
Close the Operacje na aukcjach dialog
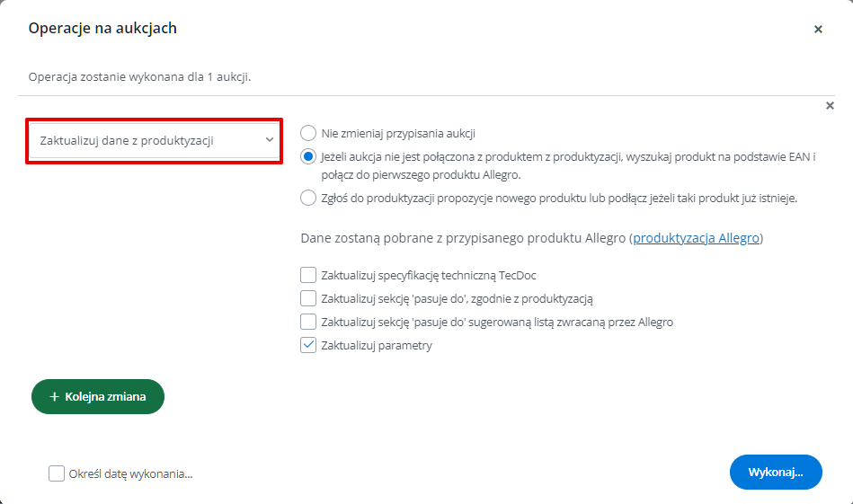pyautogui.click(x=818, y=30)
